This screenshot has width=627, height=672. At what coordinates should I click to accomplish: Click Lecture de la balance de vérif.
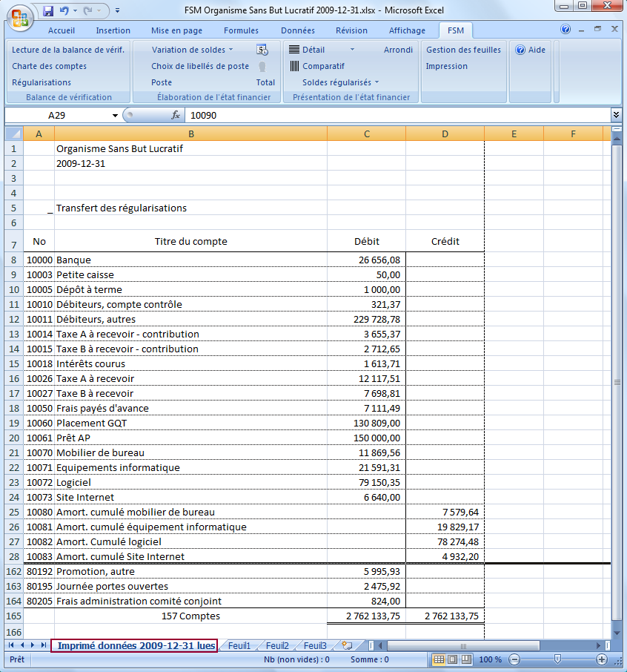(x=68, y=50)
